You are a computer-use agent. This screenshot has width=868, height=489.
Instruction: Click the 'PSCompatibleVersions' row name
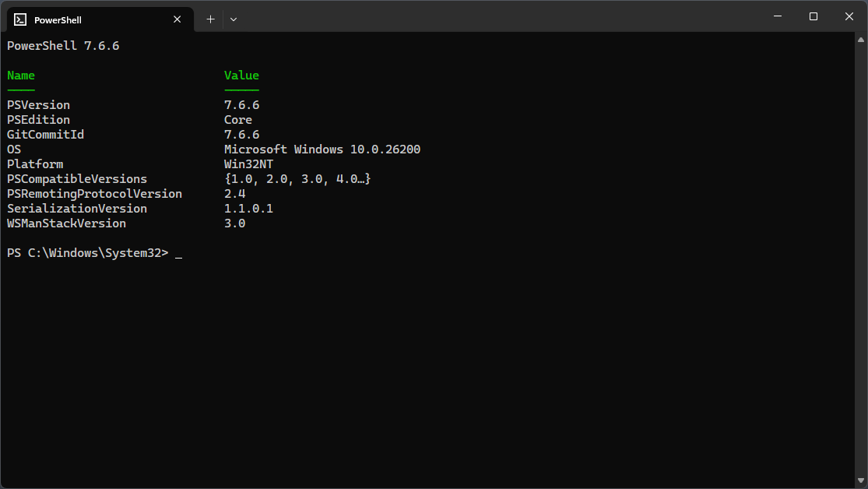tap(77, 179)
